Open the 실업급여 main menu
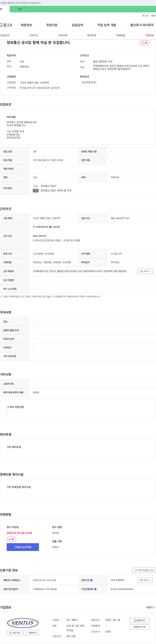The height and width of the screenshot is (644, 156). click(77, 25)
